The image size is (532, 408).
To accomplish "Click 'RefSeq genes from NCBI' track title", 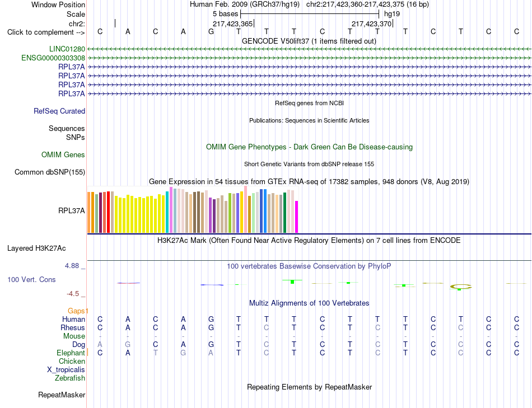I will tap(310, 103).
